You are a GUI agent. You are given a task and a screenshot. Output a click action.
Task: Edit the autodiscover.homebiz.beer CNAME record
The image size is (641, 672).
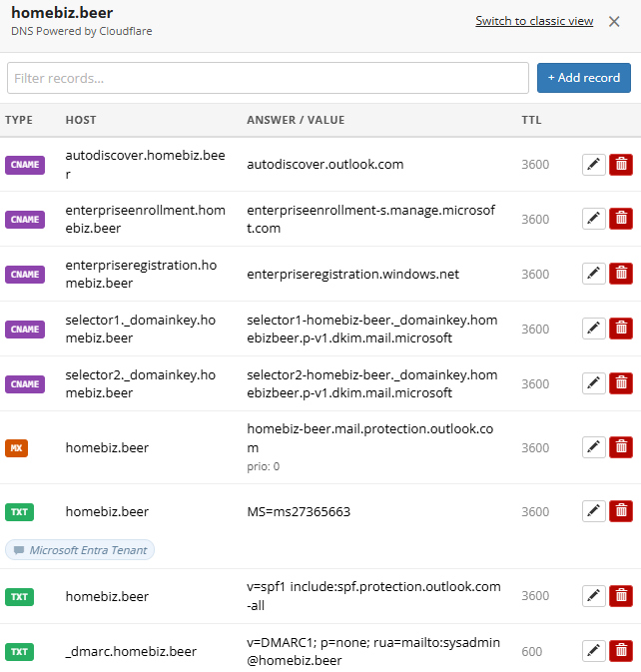tap(593, 165)
